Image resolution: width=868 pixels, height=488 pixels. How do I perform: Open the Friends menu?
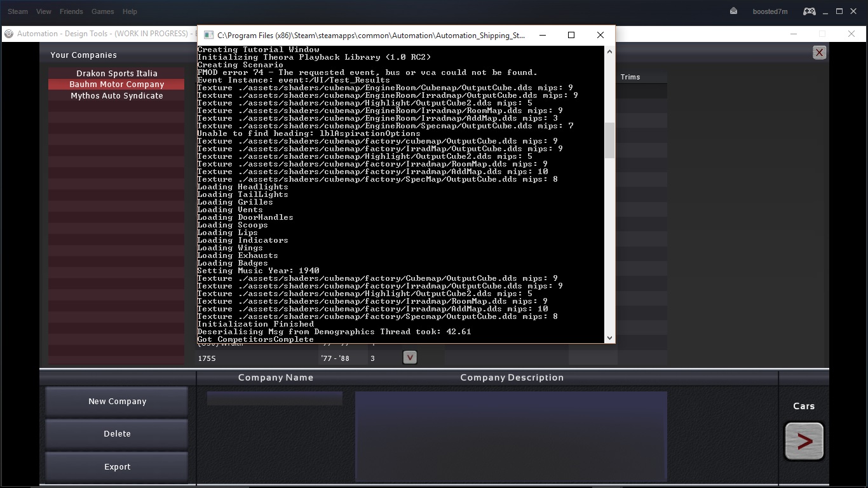tap(71, 11)
